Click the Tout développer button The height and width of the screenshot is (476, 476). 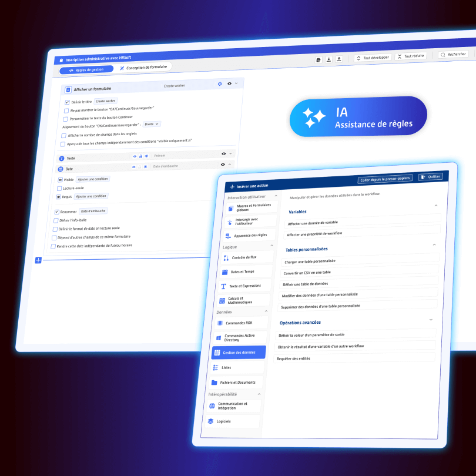[373, 58]
